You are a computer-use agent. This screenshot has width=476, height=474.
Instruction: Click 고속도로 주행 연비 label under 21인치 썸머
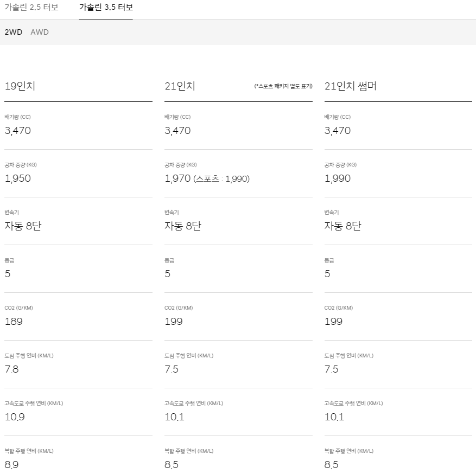[354, 403]
